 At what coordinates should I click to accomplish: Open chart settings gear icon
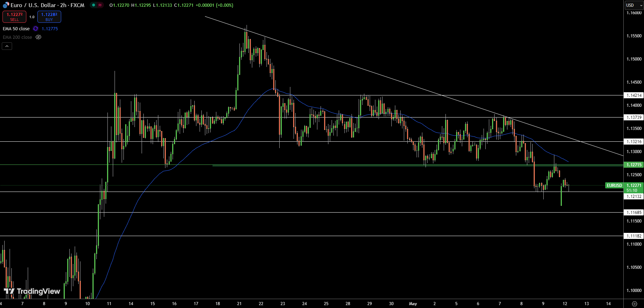[x=634, y=304]
